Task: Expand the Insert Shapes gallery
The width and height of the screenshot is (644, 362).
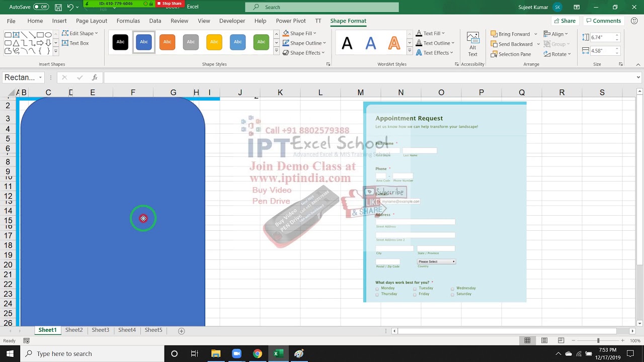Action: pos(56,51)
